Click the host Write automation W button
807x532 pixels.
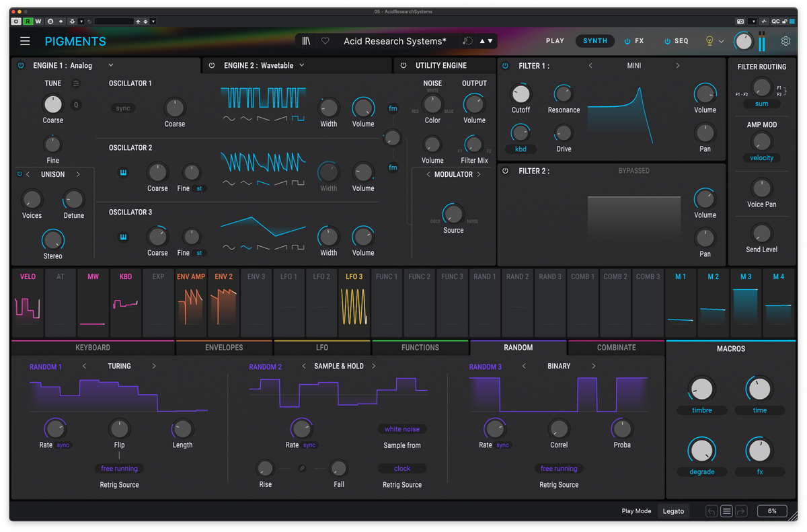[38, 22]
